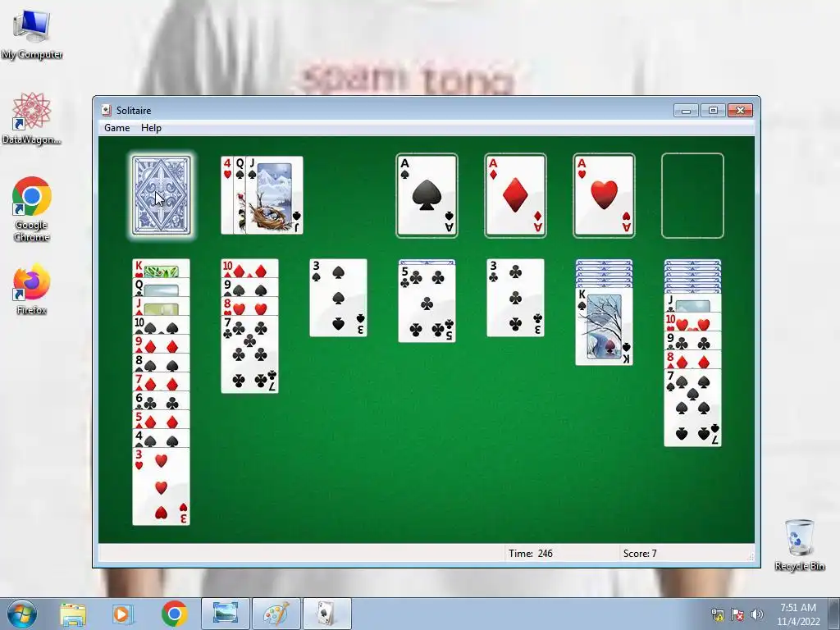Image resolution: width=840 pixels, height=630 pixels.
Task: Click the empty fourth foundation slot
Action: 692,195
